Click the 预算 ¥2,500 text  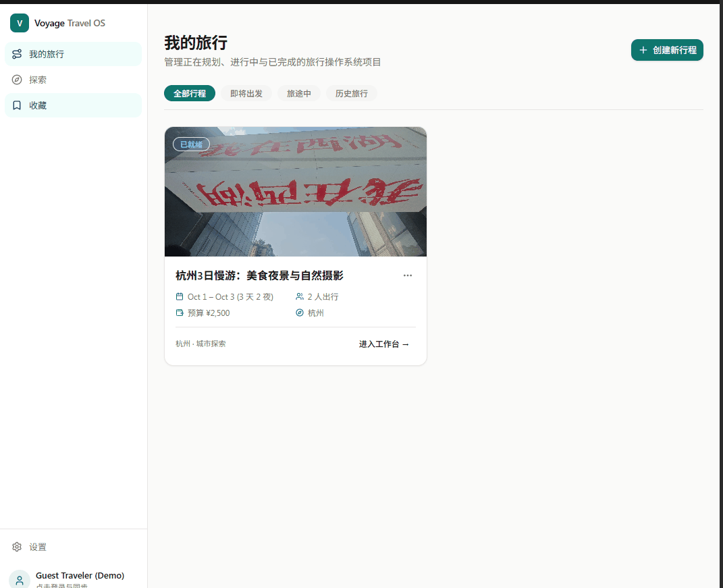[x=209, y=313]
